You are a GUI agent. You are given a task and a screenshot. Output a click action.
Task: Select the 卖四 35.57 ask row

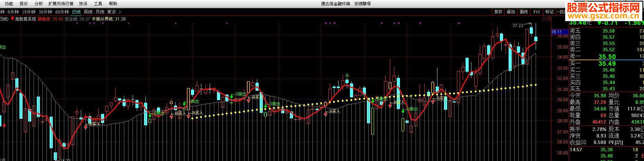607,37
